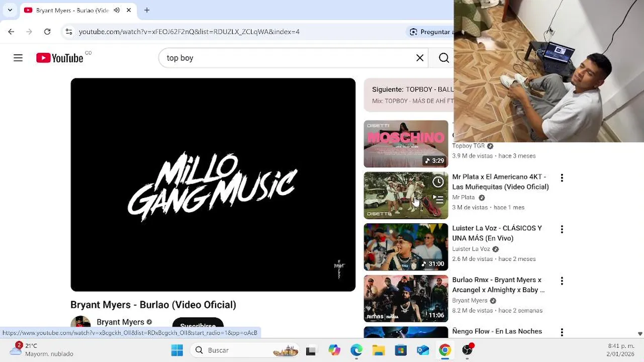Open options menu for Las Muñequitas video

(562, 177)
